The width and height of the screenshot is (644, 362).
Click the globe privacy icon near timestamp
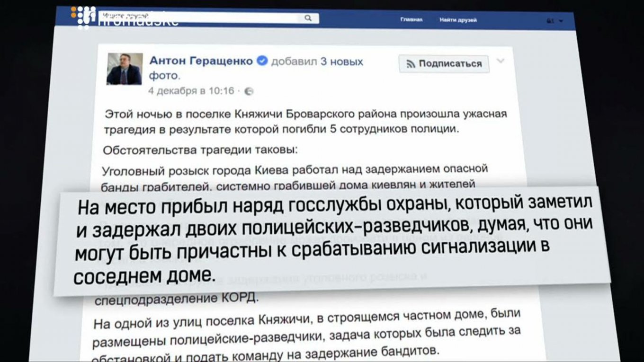[249, 91]
